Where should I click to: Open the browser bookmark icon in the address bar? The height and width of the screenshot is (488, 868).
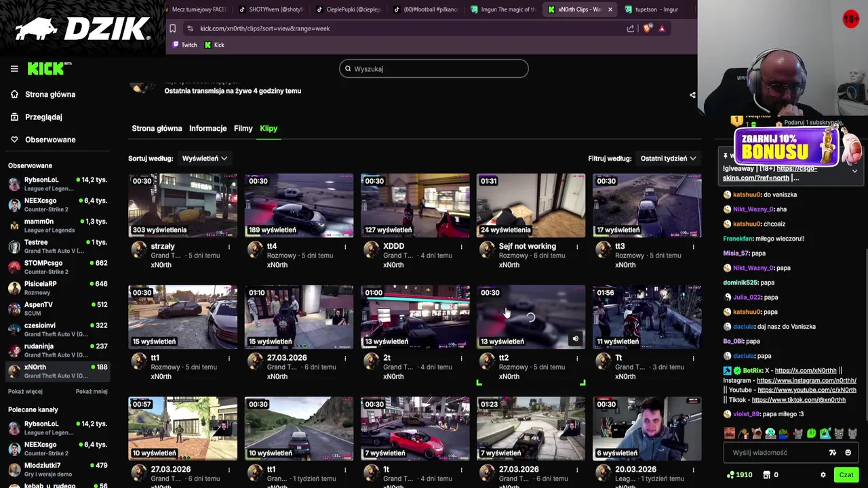173,28
